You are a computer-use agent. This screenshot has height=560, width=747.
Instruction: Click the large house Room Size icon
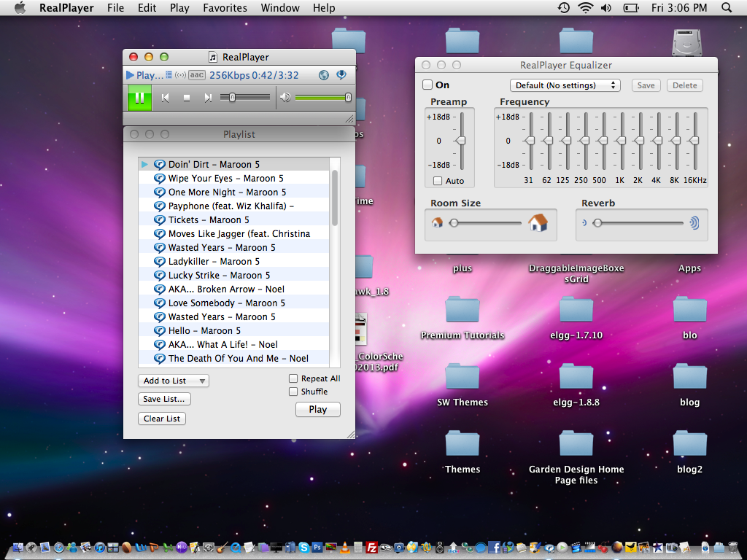click(x=538, y=222)
